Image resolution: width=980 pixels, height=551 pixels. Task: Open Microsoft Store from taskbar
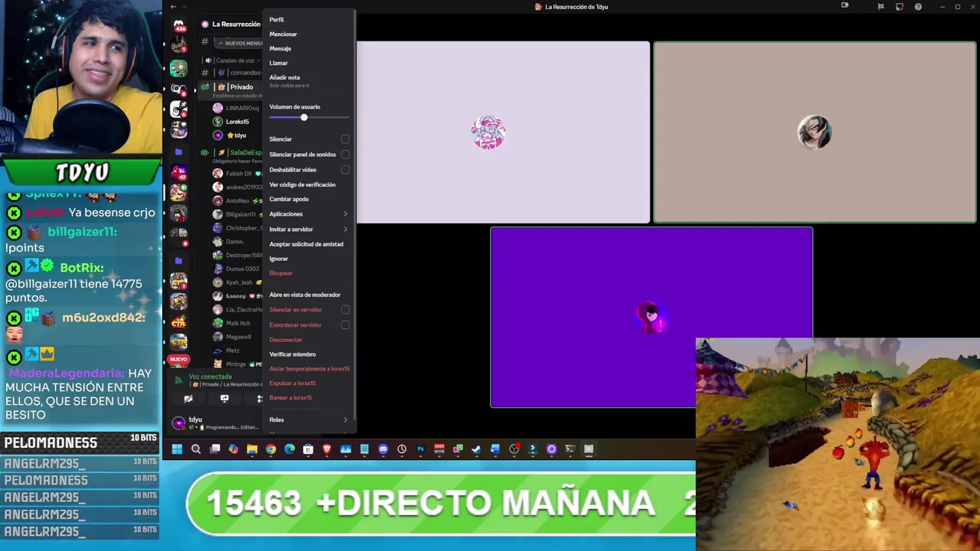click(x=308, y=449)
